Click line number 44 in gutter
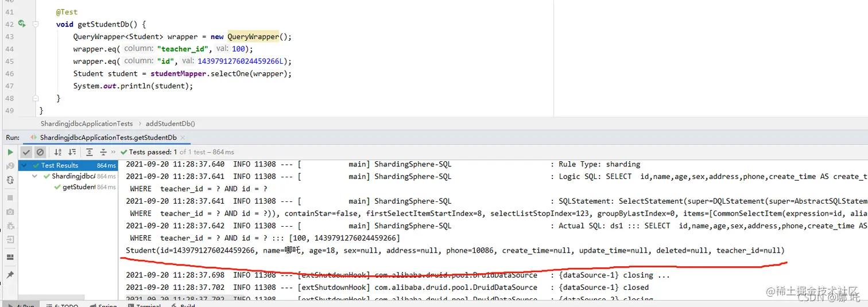Screen dimensions: 868x307 [x=9, y=49]
